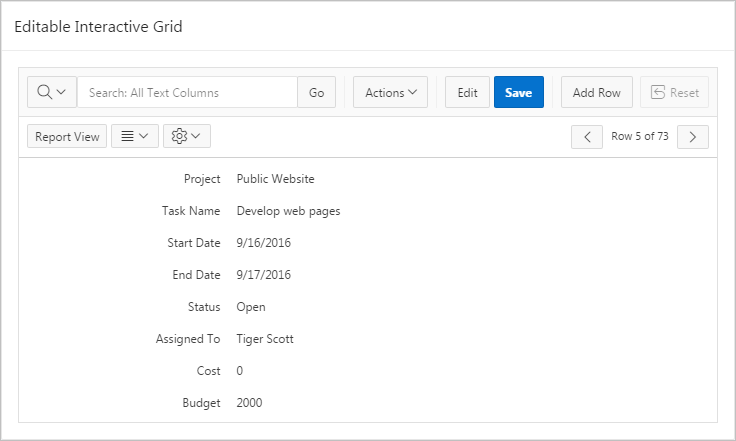Click the Status field label

(x=204, y=307)
